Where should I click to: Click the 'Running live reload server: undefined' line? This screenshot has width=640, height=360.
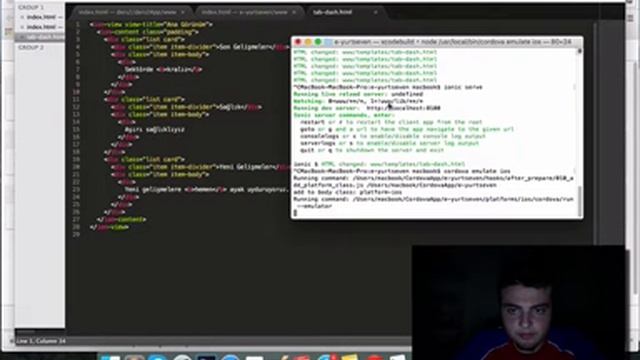tap(358, 94)
